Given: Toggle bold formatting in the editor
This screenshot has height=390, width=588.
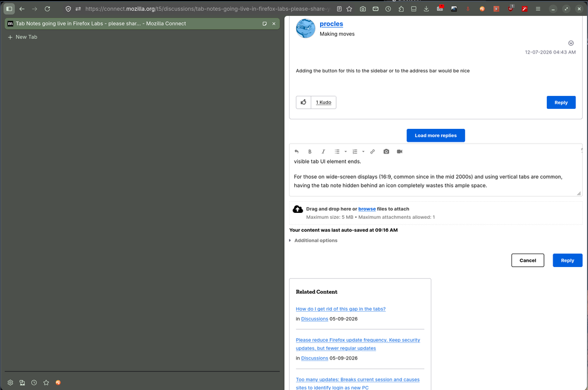Looking at the screenshot, I should pos(310,151).
